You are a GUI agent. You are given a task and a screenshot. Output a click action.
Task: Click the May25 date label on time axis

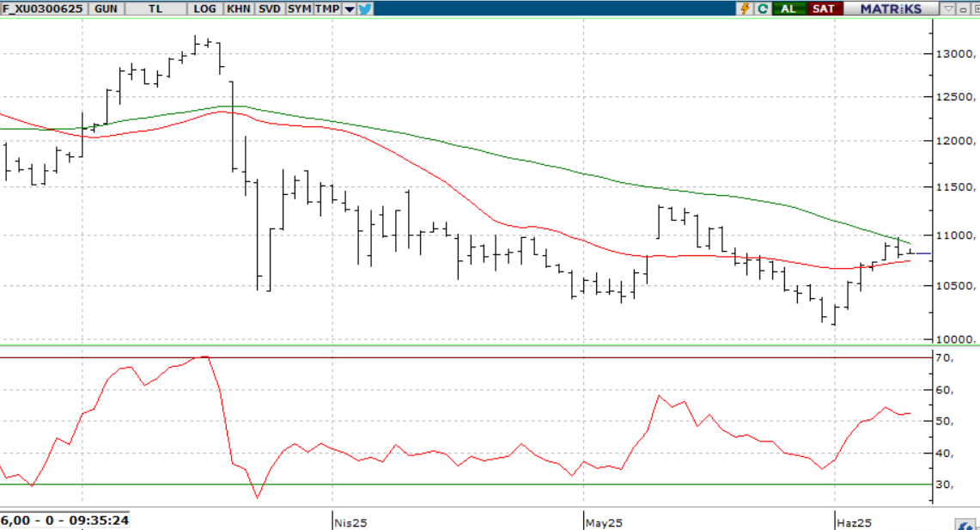(605, 522)
